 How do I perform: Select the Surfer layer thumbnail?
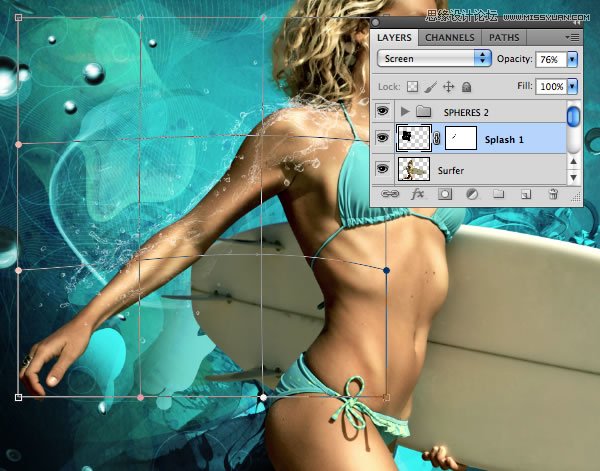[413, 168]
